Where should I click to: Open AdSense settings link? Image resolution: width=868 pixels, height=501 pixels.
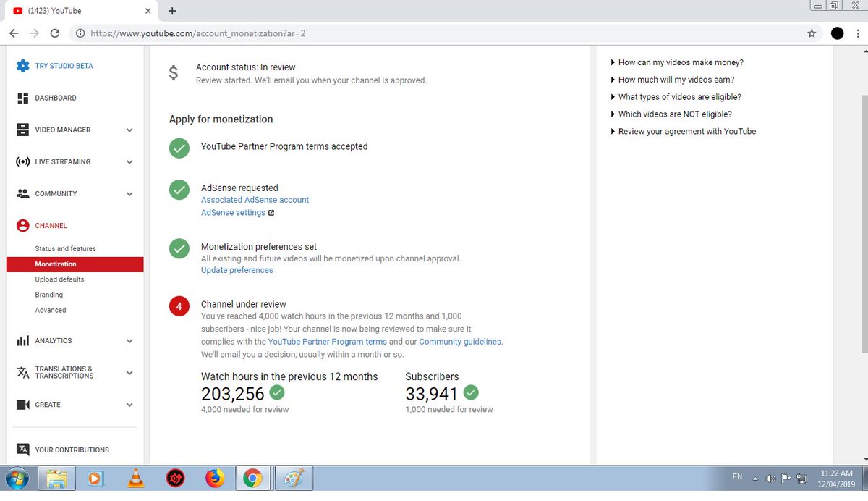[x=233, y=213]
